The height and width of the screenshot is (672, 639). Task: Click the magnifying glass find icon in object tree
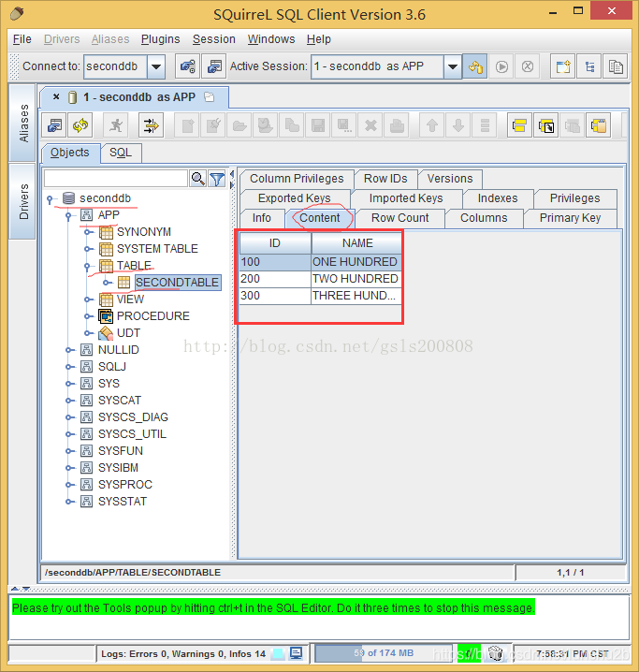(x=197, y=179)
